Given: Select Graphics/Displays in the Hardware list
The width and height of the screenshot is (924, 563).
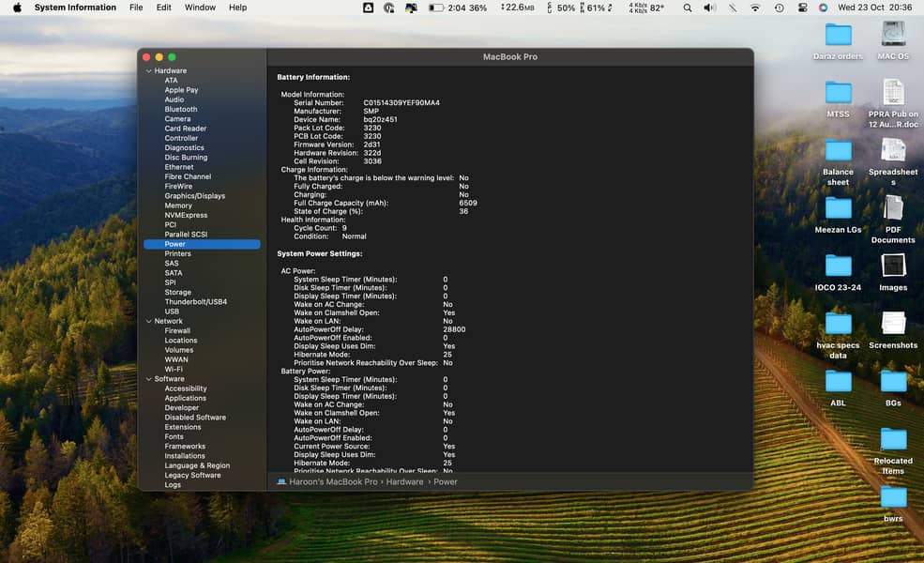Looking at the screenshot, I should 195,196.
